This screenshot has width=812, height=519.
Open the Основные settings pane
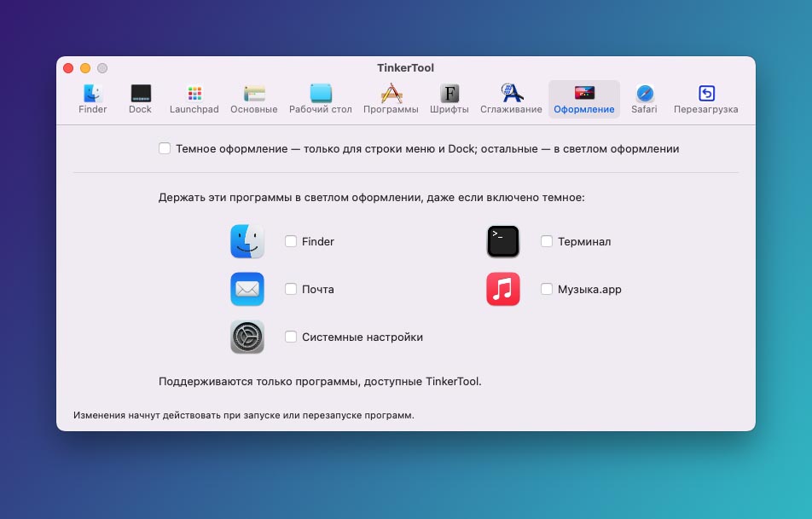click(x=254, y=100)
